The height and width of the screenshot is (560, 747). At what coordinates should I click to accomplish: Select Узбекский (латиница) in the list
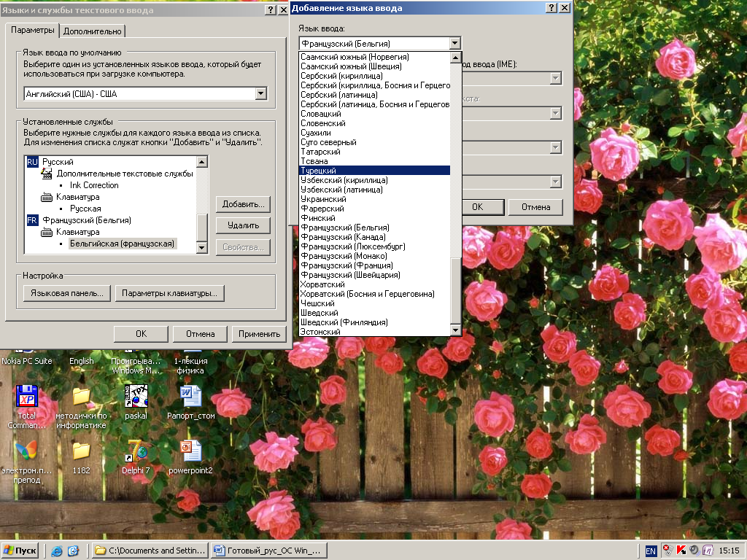374,190
